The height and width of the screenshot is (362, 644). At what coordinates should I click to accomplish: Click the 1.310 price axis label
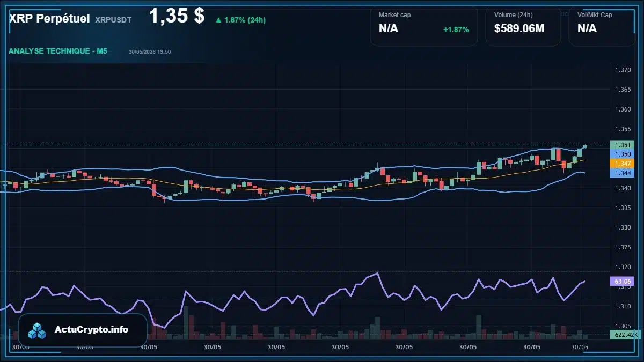623,306
